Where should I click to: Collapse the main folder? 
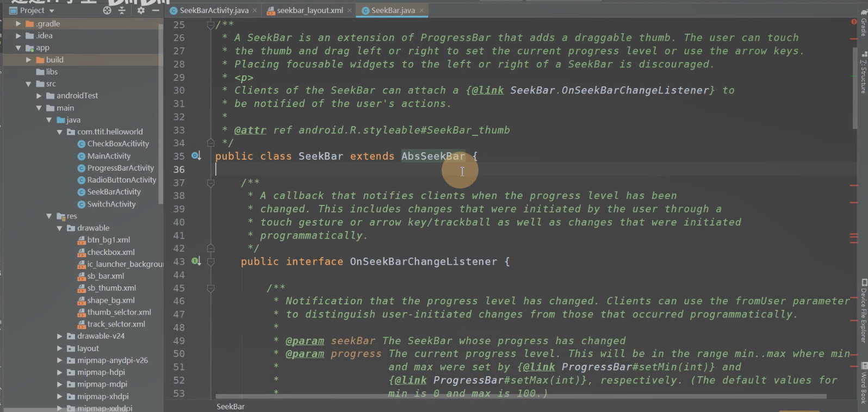click(39, 108)
